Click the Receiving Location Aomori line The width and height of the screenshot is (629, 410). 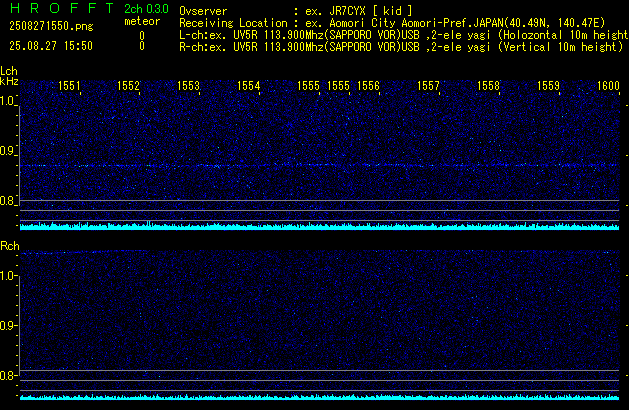tap(392, 23)
